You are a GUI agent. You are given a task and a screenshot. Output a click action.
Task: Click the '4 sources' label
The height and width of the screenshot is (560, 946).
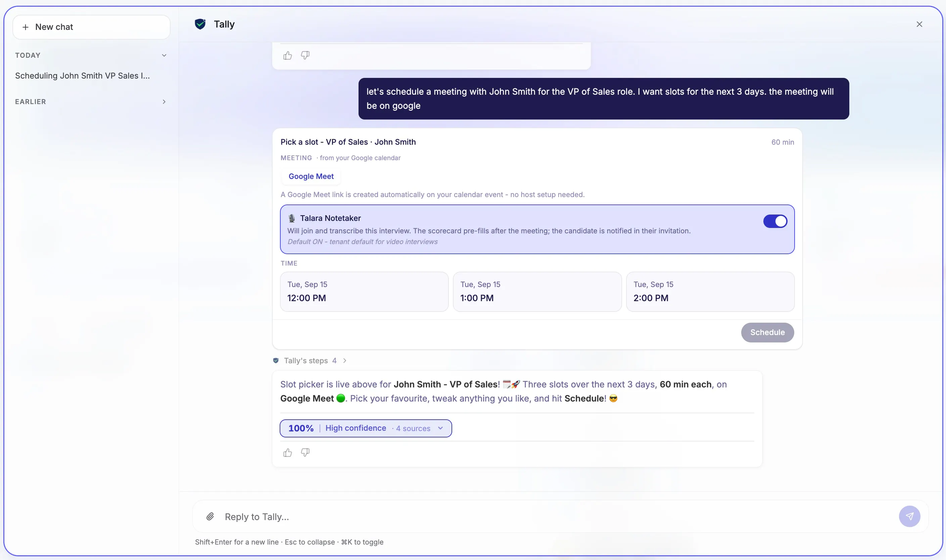[413, 429]
